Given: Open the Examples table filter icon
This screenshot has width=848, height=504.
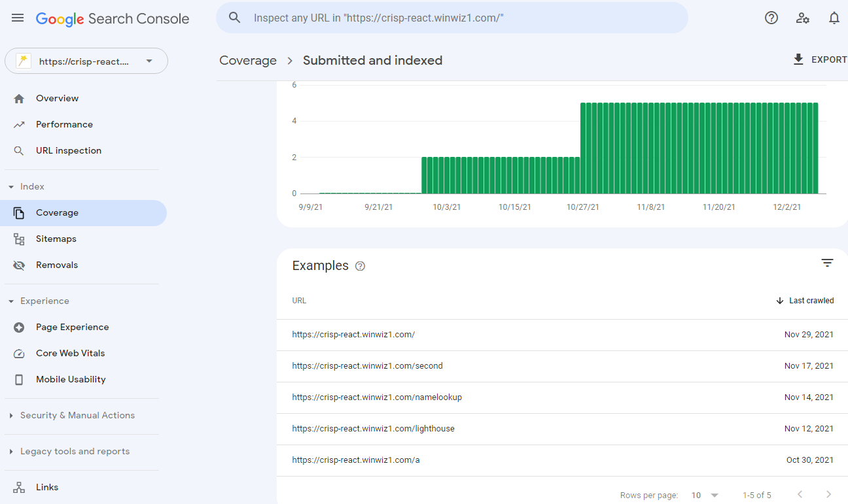Looking at the screenshot, I should tap(827, 263).
